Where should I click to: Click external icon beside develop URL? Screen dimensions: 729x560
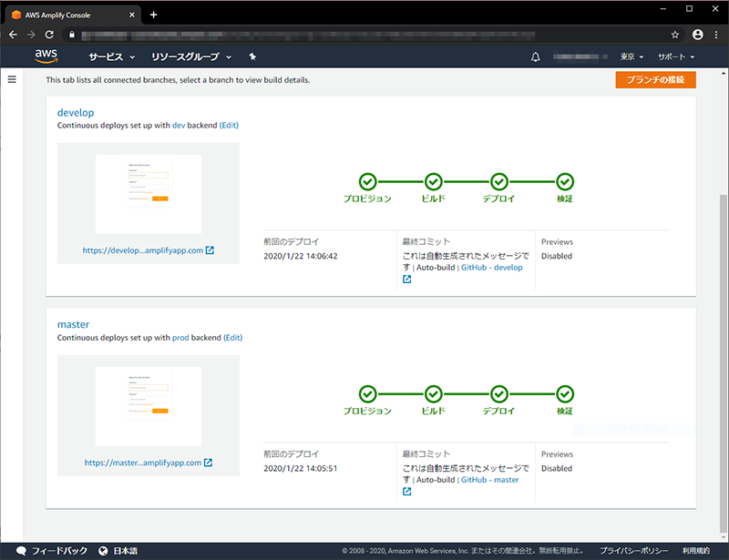210,250
